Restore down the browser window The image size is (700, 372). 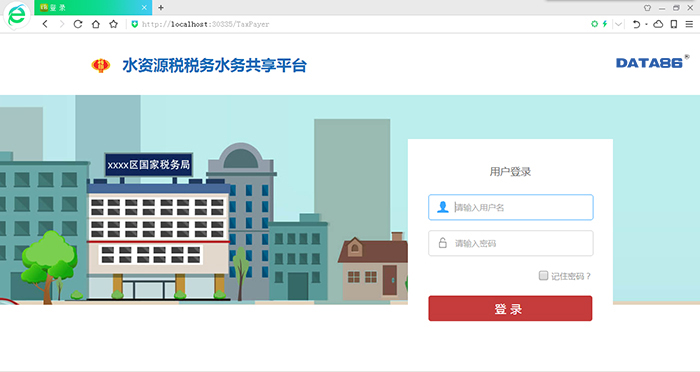pyautogui.click(x=676, y=8)
